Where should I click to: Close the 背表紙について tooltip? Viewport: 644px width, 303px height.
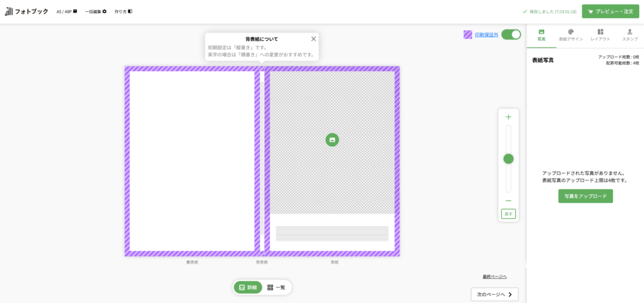coord(313,38)
